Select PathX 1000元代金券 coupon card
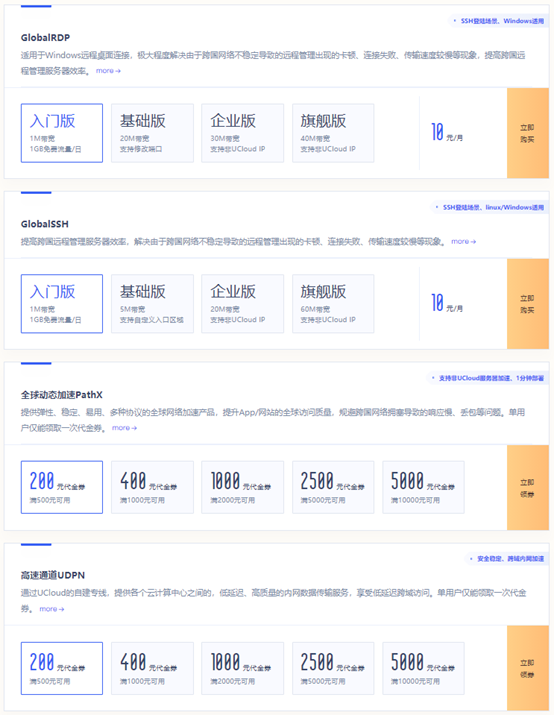Screen dimensions: 554x715 (243, 487)
